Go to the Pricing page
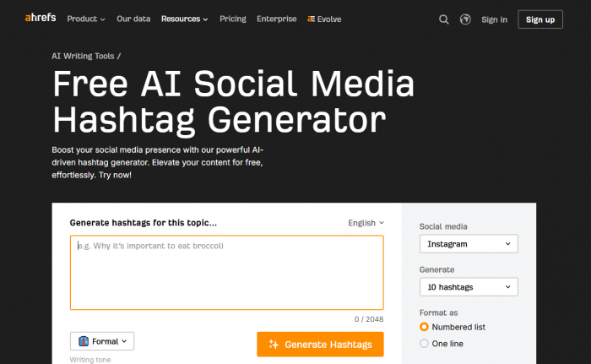 tap(232, 19)
